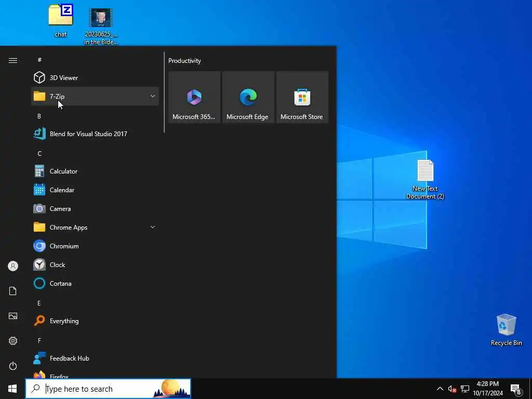Open the Microsoft Store tile
Image resolution: width=532 pixels, height=399 pixels.
pos(302,97)
